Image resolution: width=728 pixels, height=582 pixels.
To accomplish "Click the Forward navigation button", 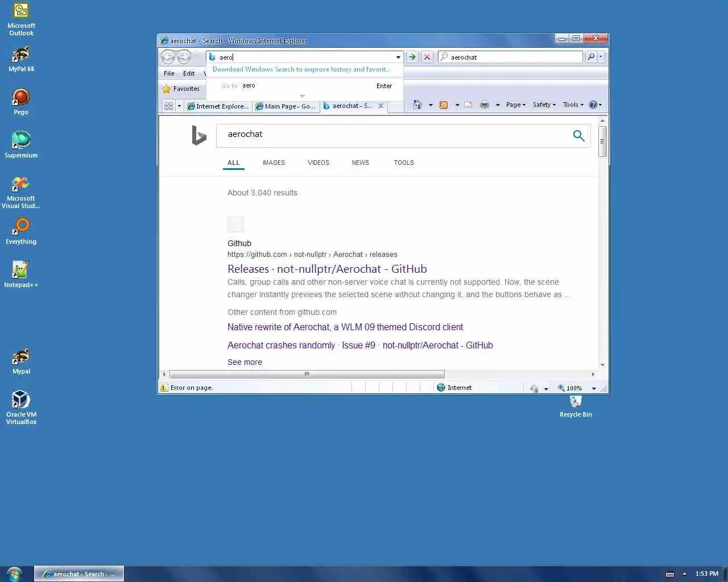I will point(184,57).
